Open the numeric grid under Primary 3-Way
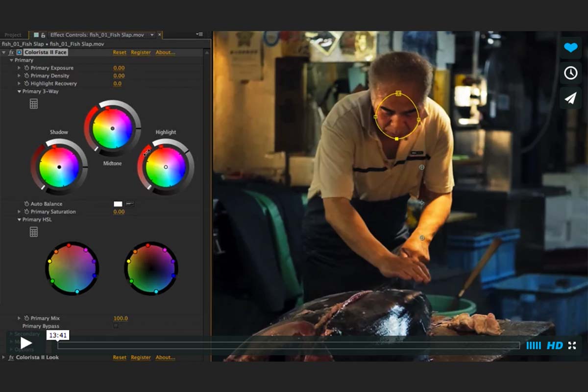This screenshot has height=392, width=588. coord(33,103)
